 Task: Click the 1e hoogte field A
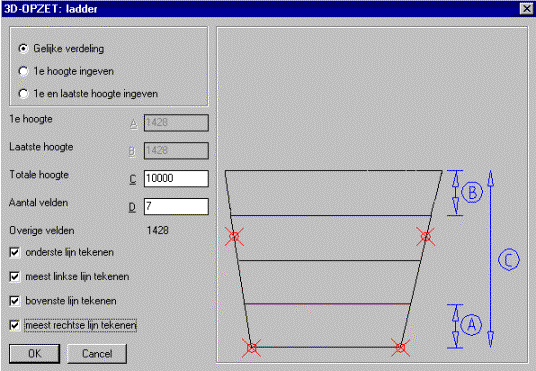176,123
